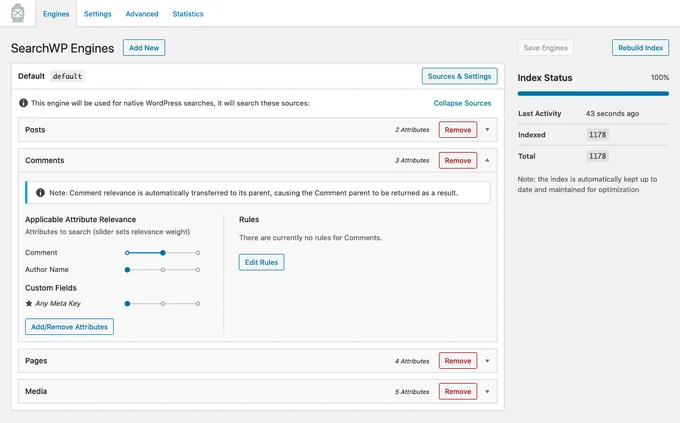Click the info icon beside engine description

23,103
